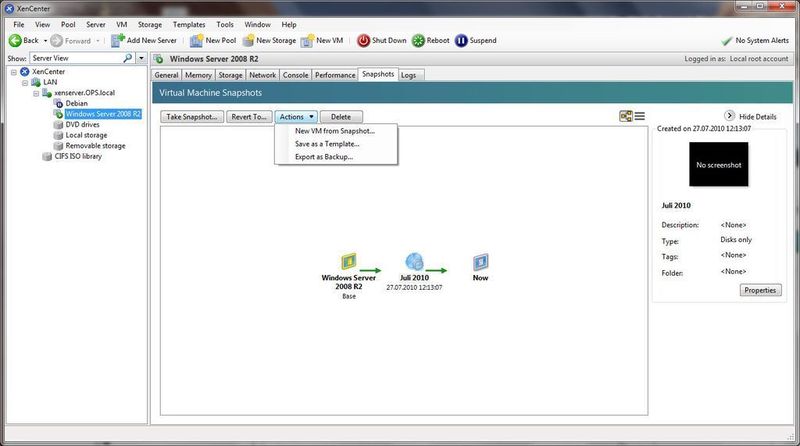Open the Back button history dropdown

point(45,41)
